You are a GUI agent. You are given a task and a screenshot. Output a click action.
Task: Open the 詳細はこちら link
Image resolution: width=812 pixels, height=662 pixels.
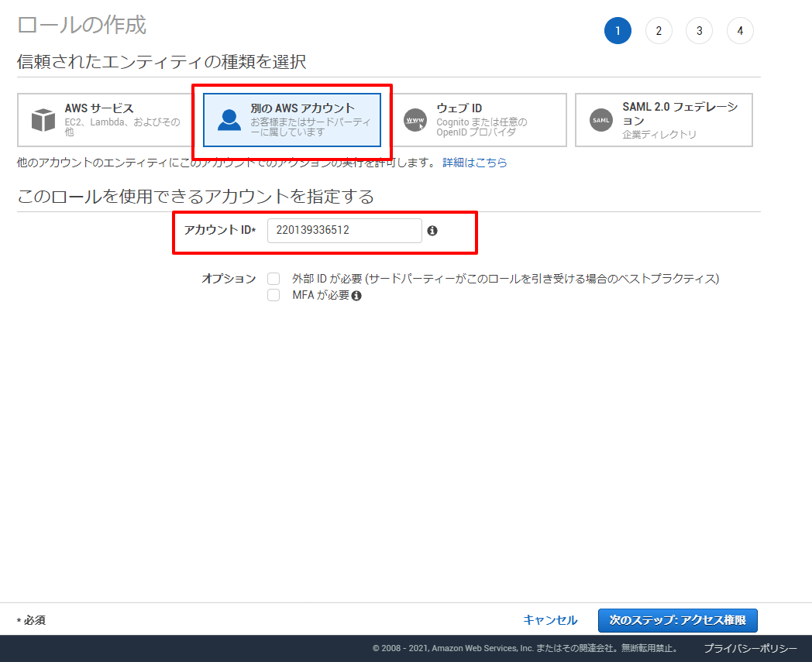pyautogui.click(x=475, y=163)
